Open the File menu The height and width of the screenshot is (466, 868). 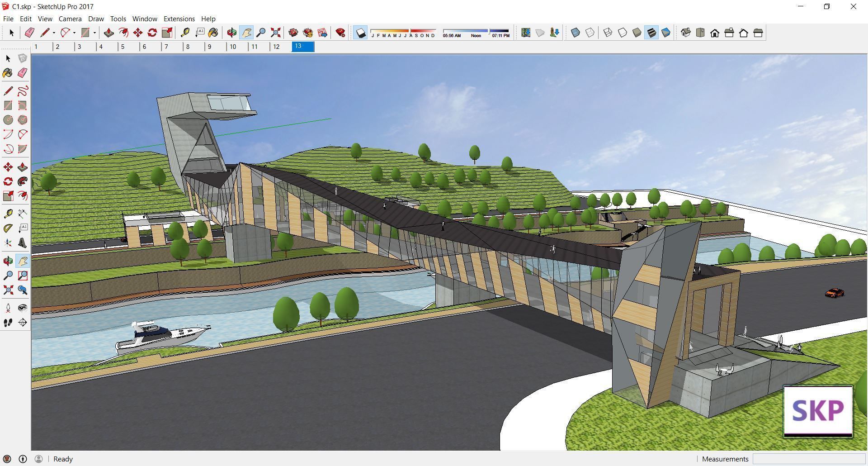coord(8,19)
